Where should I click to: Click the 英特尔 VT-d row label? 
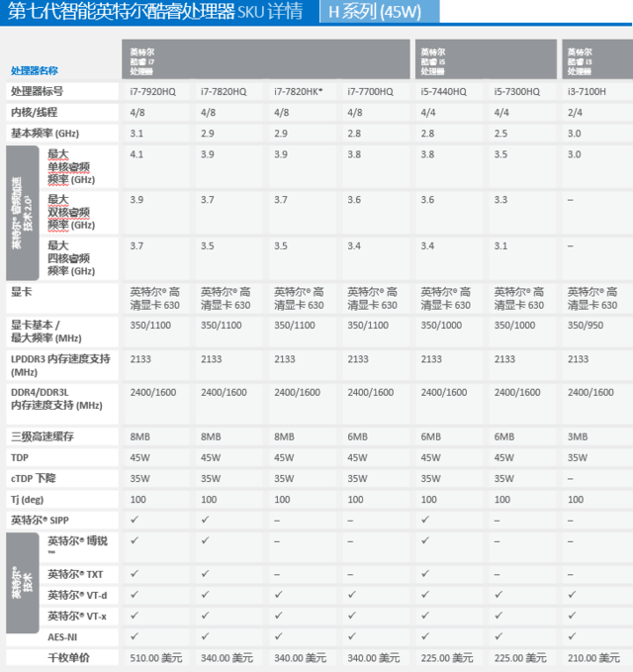coord(77,595)
